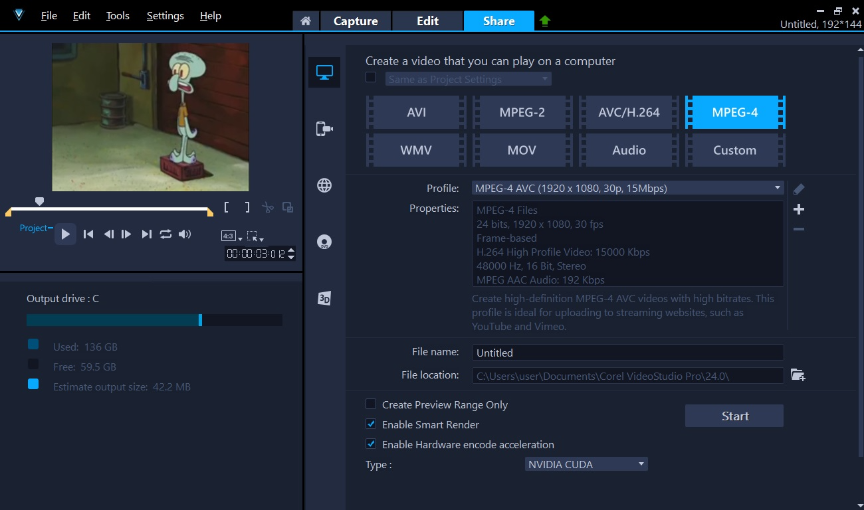Screen dimensions: 864x510
Task: Click the green upload arrow icon
Action: click(x=545, y=21)
